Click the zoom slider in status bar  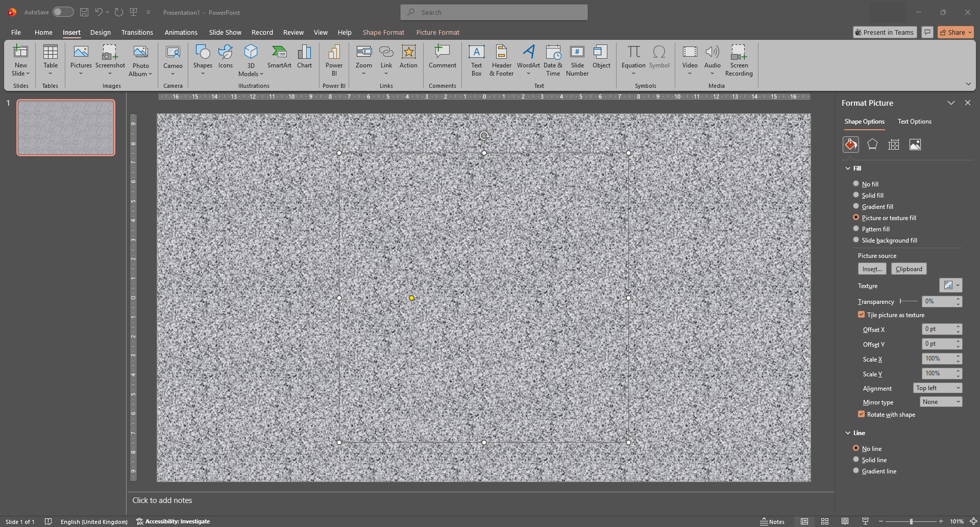911,521
